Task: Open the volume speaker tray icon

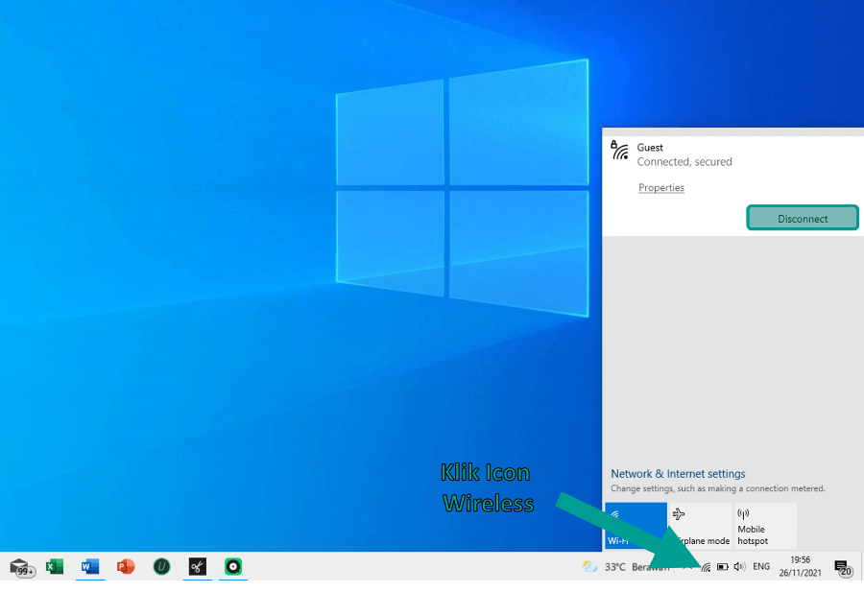Action: [x=739, y=567]
